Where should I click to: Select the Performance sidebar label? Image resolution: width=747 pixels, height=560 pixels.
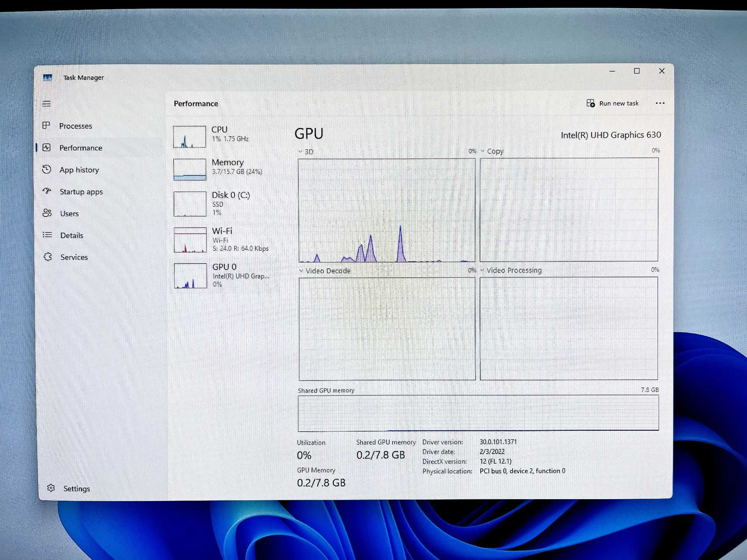81,148
